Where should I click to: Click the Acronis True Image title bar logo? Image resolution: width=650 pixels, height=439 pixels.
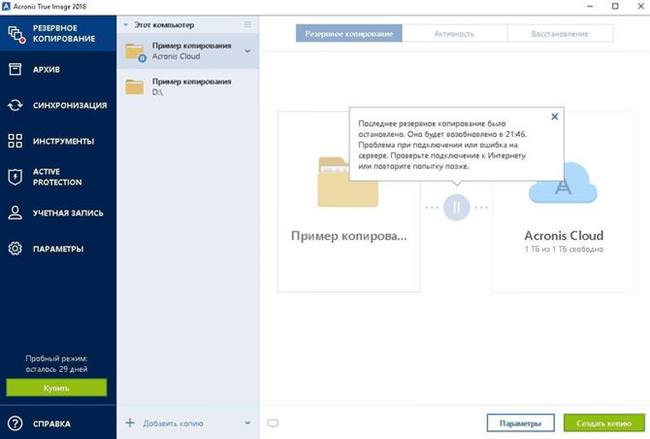(6, 6)
